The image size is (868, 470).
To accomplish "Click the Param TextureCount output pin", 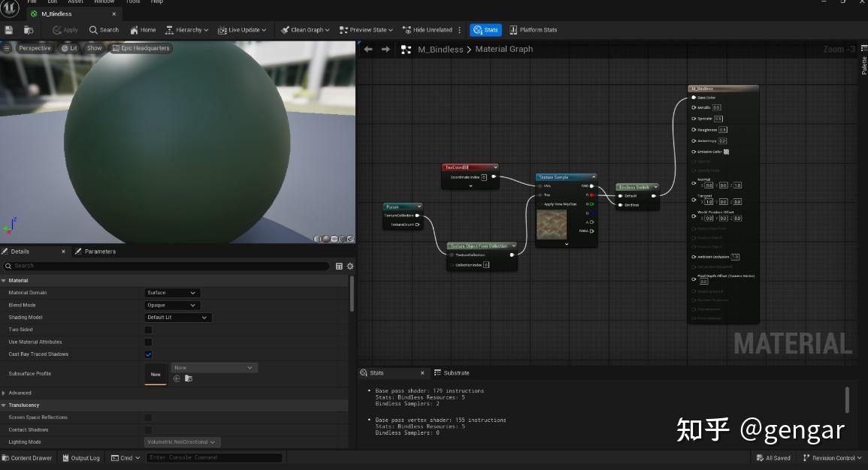I will (x=417, y=224).
